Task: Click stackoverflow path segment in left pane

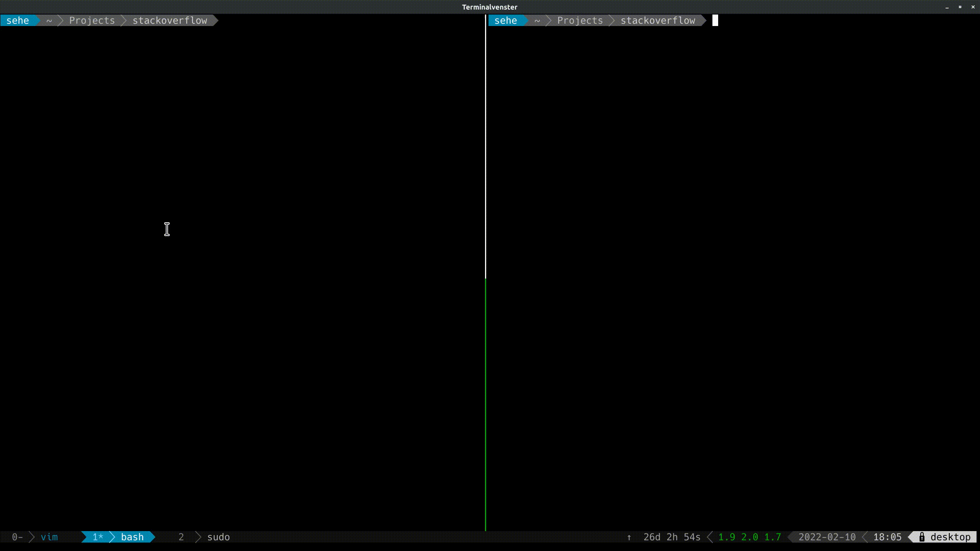Action: pos(170,21)
